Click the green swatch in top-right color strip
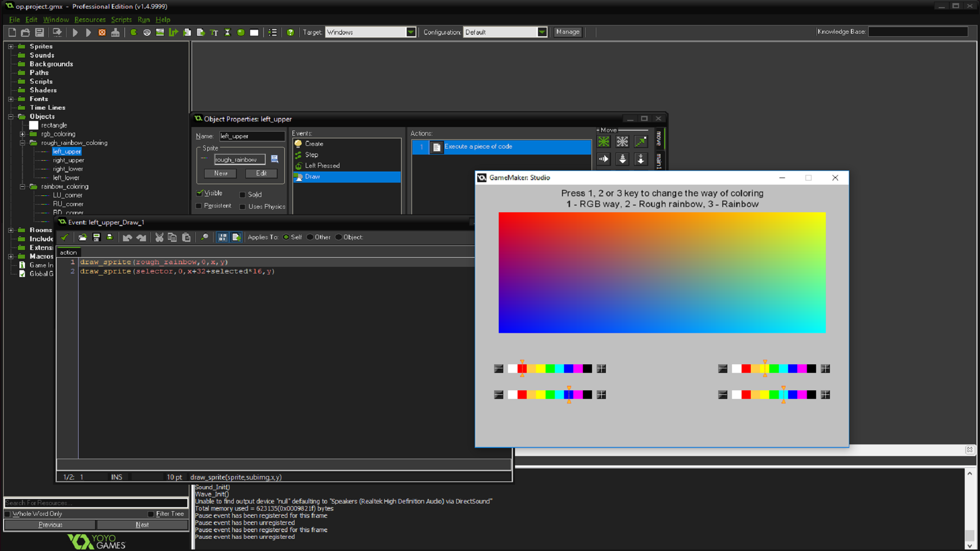This screenshot has height=551, width=980. click(x=774, y=368)
